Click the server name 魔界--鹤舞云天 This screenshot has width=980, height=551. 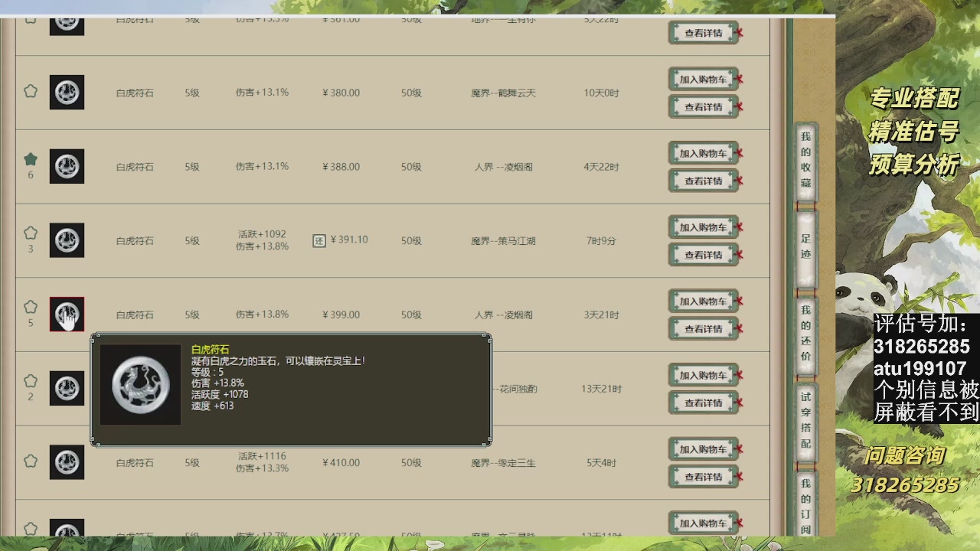tap(503, 93)
